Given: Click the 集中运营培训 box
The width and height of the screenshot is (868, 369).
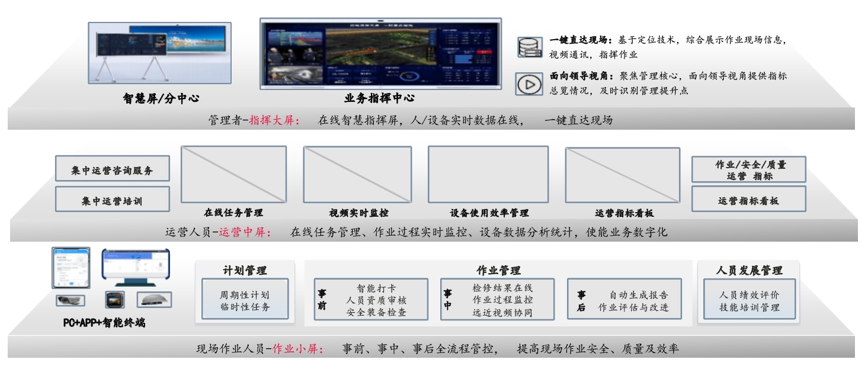Looking at the screenshot, I should click(113, 199).
